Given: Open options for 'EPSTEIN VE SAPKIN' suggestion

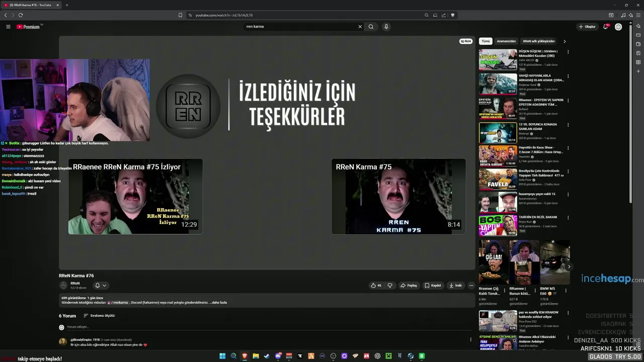Looking at the screenshot, I should pos(568,100).
